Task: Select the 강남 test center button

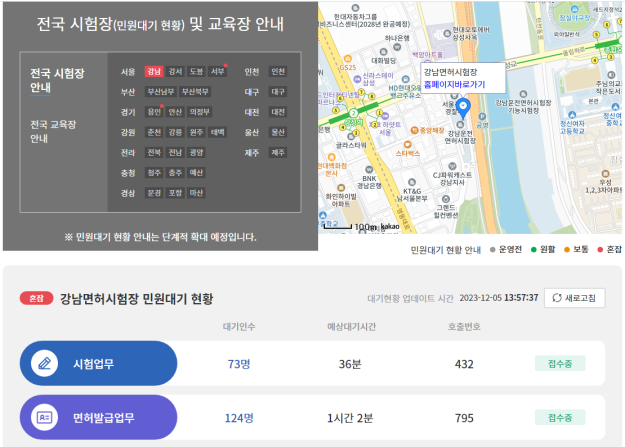Action: pyautogui.click(x=153, y=72)
